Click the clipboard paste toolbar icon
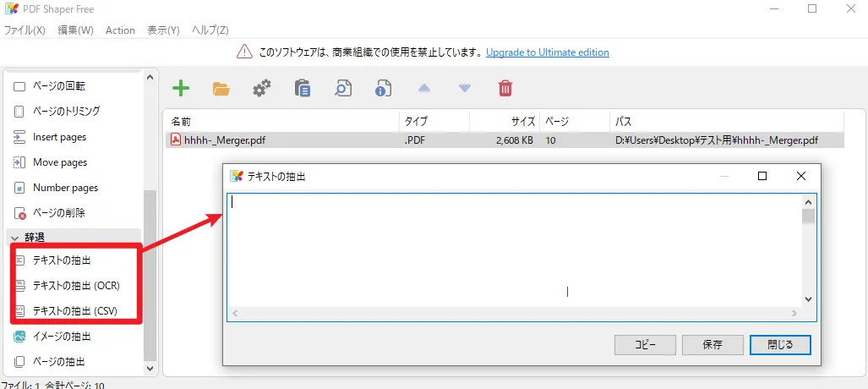 [x=303, y=89]
